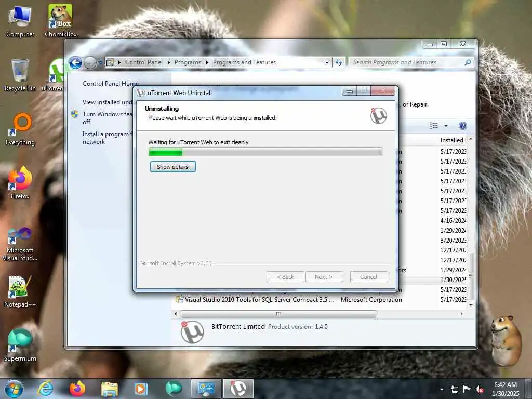Maximize the Programs and Features window
The width and height of the screenshot is (532, 399).
pyautogui.click(x=444, y=44)
